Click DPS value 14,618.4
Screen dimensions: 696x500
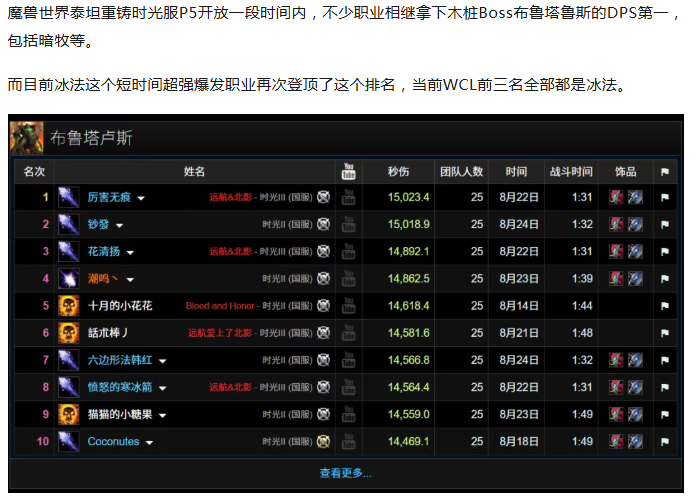pyautogui.click(x=408, y=306)
